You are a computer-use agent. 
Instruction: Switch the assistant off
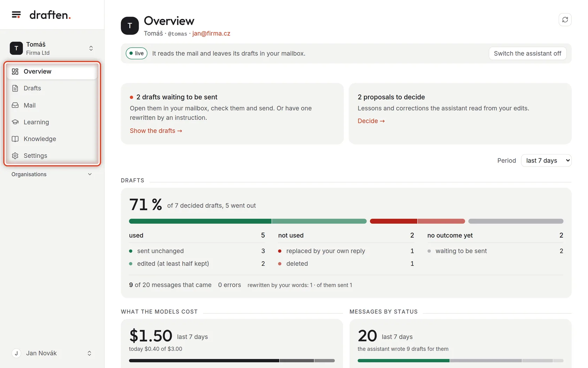coord(527,53)
